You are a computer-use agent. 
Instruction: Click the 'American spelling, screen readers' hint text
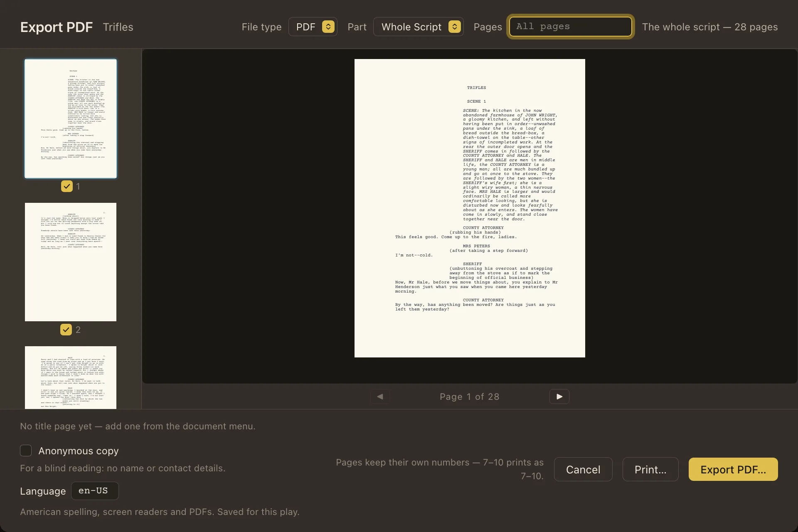tap(160, 512)
